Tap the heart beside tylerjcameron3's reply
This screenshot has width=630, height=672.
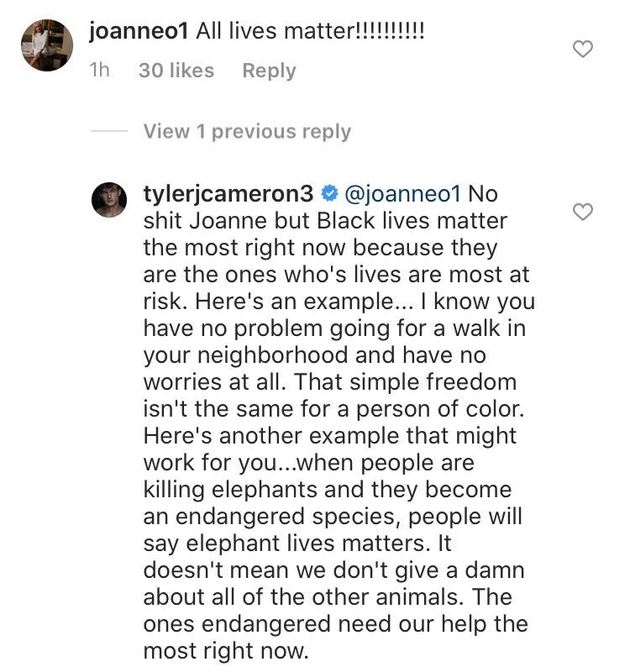[x=583, y=212]
